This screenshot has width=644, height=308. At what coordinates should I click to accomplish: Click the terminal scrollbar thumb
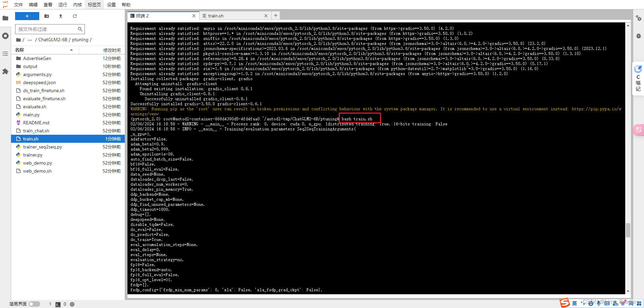628,230
